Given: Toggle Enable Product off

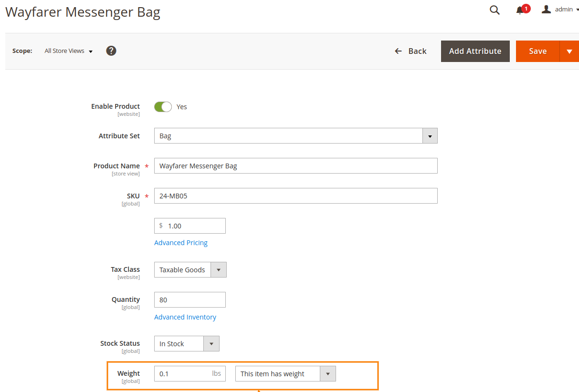Looking at the screenshot, I should [x=163, y=106].
